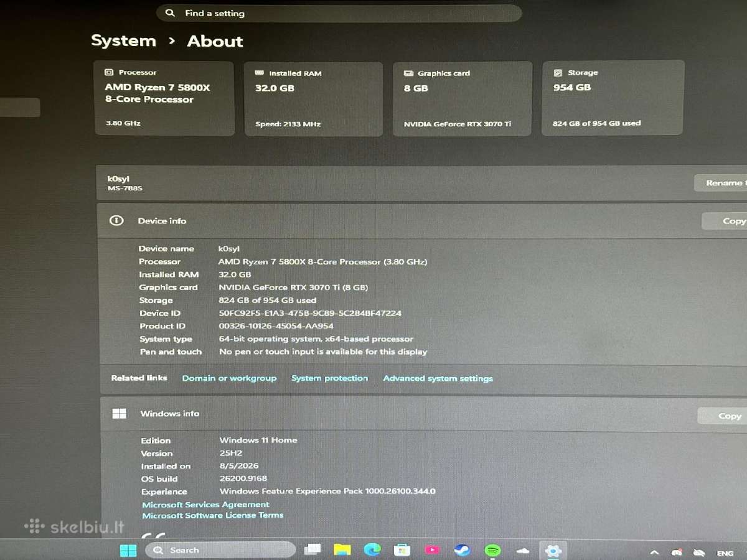
Task: Go back to System breadcrumb
Action: [123, 41]
